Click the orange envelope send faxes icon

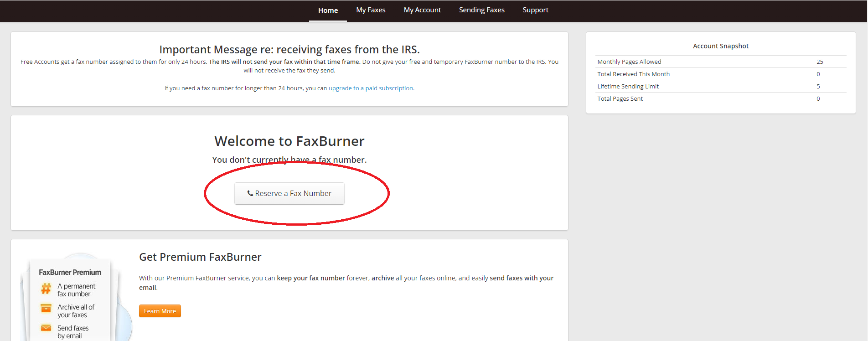pyautogui.click(x=46, y=328)
